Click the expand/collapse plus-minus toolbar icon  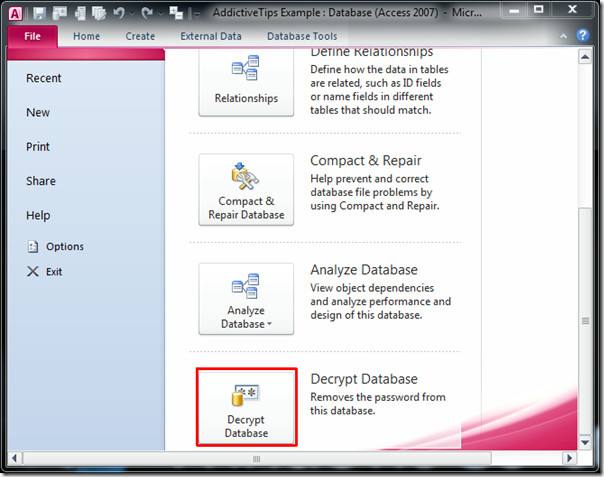pos(176,13)
